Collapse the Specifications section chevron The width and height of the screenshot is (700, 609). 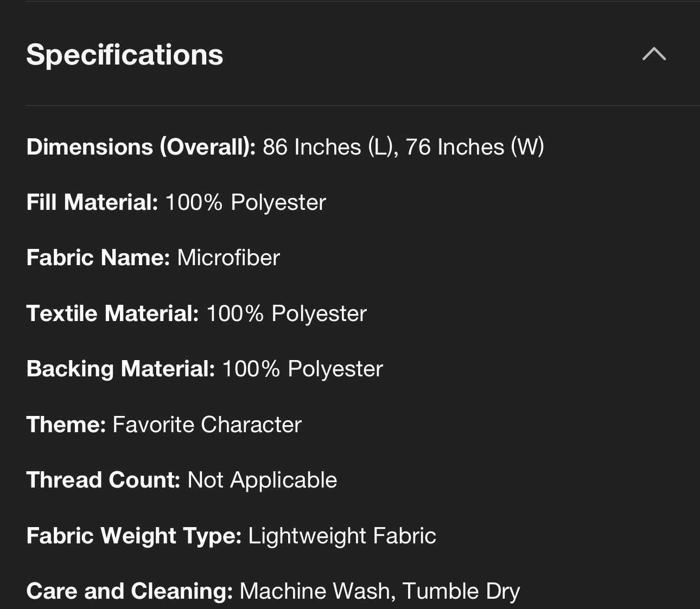654,54
